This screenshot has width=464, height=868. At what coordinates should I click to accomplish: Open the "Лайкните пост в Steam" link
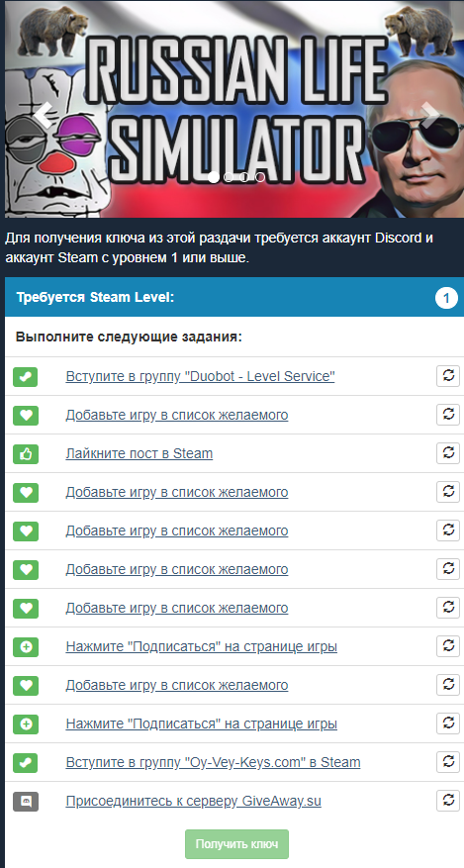(139, 454)
